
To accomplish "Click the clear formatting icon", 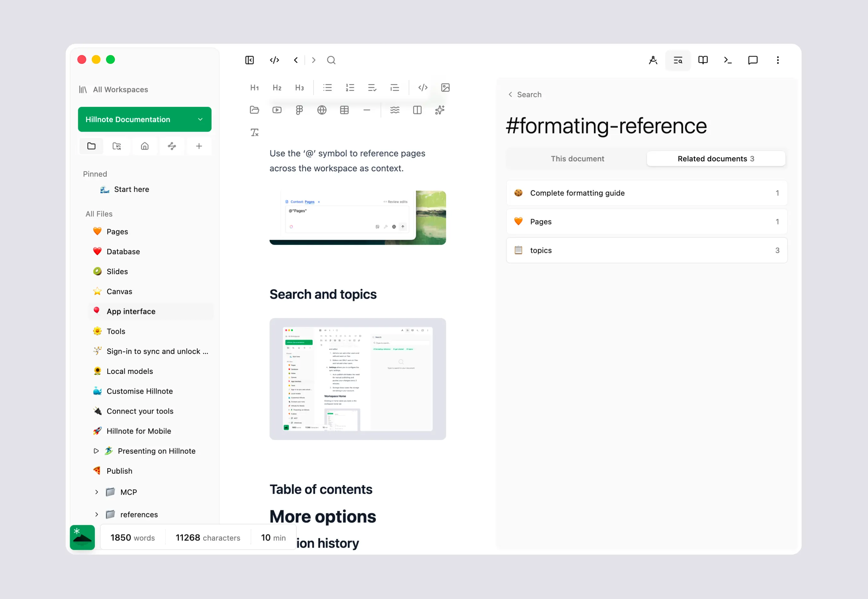I will pyautogui.click(x=254, y=133).
